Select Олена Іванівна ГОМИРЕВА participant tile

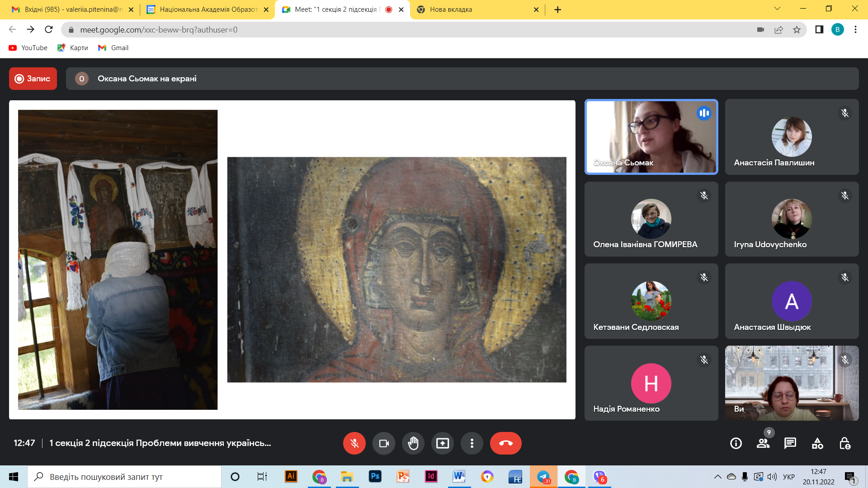pos(651,219)
